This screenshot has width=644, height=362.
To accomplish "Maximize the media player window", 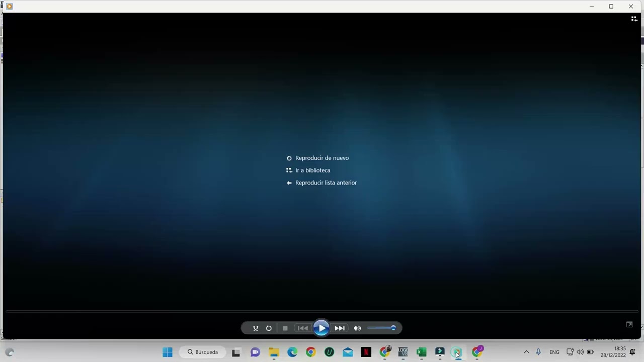I will pos(611,7).
